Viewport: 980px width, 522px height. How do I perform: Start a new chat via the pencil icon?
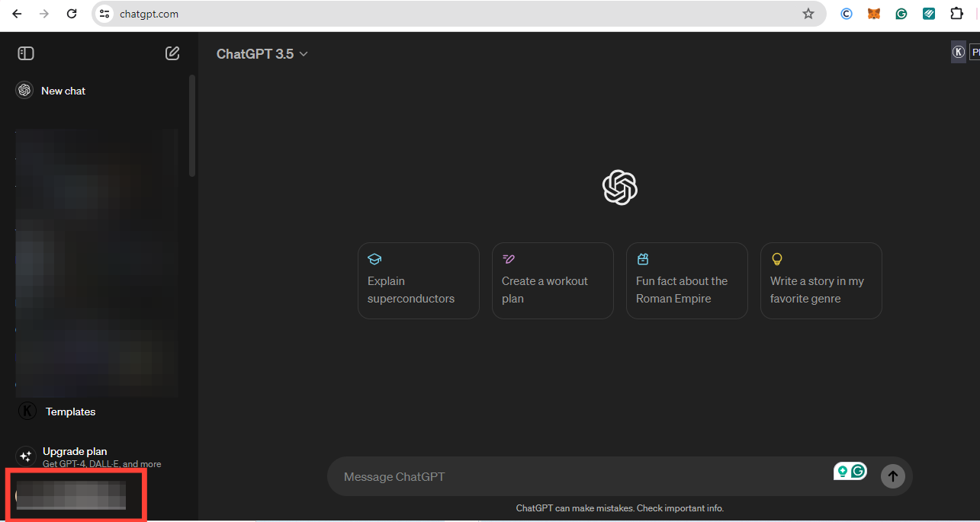(x=172, y=53)
